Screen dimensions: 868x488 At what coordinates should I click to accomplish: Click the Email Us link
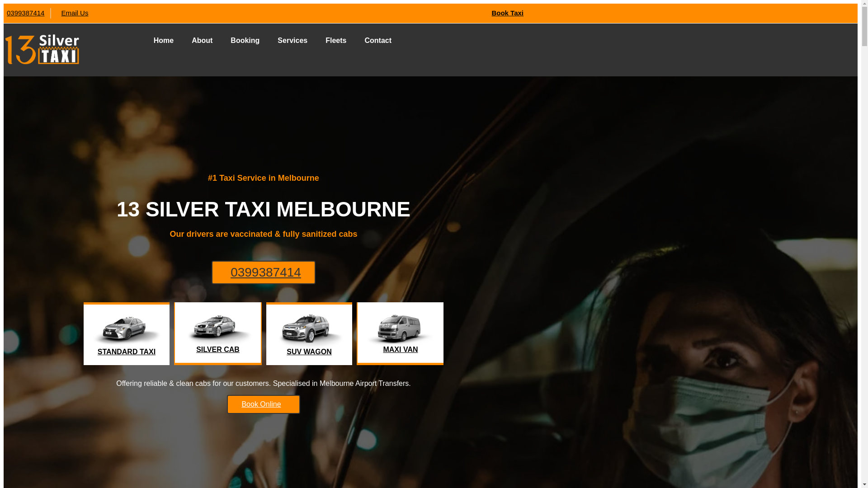tap(75, 13)
